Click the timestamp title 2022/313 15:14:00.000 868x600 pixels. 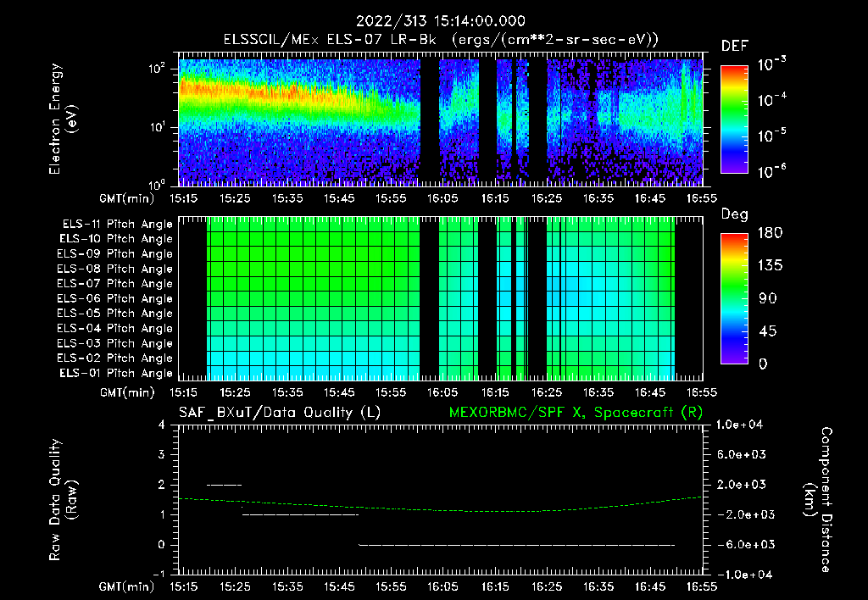(440, 21)
